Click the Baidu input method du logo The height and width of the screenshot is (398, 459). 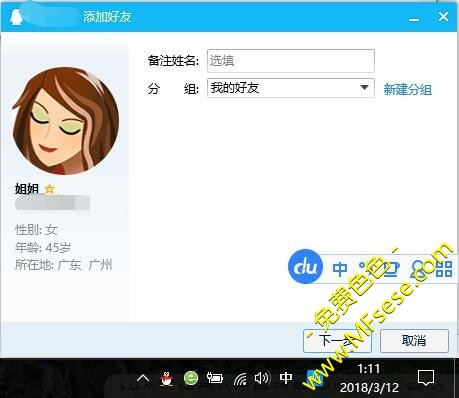tap(305, 267)
